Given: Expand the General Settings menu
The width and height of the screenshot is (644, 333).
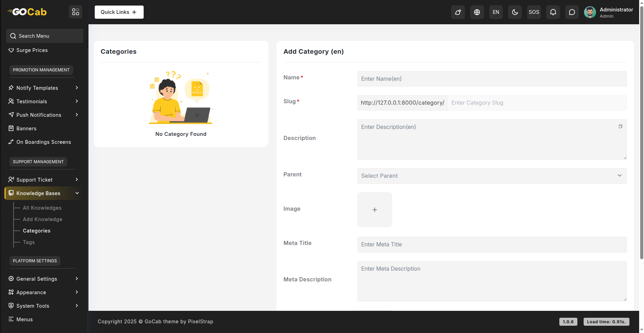Looking at the screenshot, I should [43, 279].
